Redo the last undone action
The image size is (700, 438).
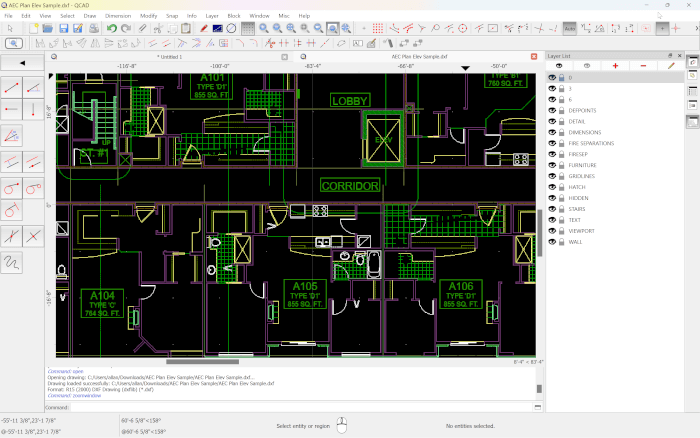[126, 29]
